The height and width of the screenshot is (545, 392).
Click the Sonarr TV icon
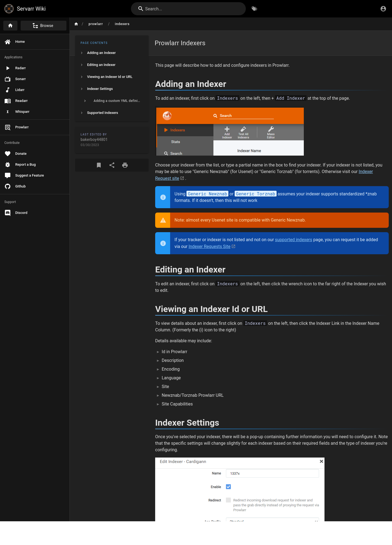click(8, 79)
